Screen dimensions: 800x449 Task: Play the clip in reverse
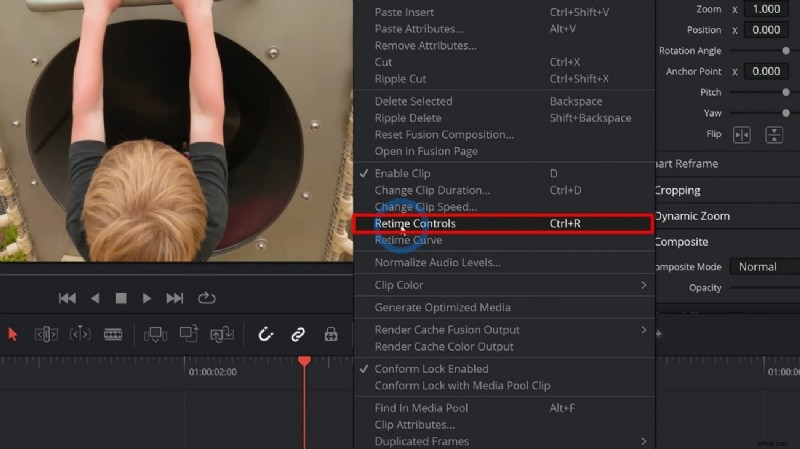coord(95,298)
